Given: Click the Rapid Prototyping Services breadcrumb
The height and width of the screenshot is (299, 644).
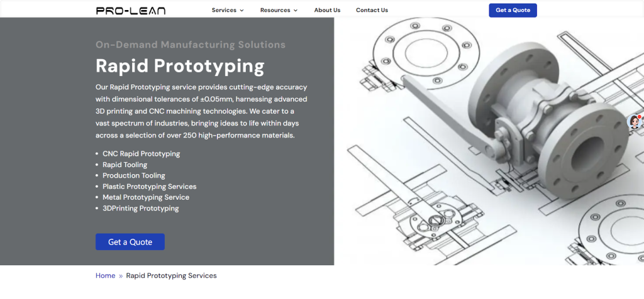Looking at the screenshot, I should point(171,276).
